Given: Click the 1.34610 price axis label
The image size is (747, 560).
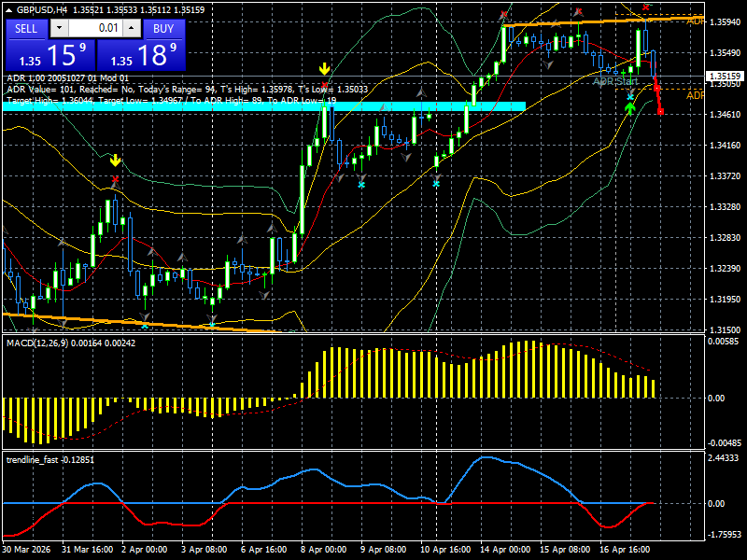Looking at the screenshot, I should pyautogui.click(x=726, y=114).
